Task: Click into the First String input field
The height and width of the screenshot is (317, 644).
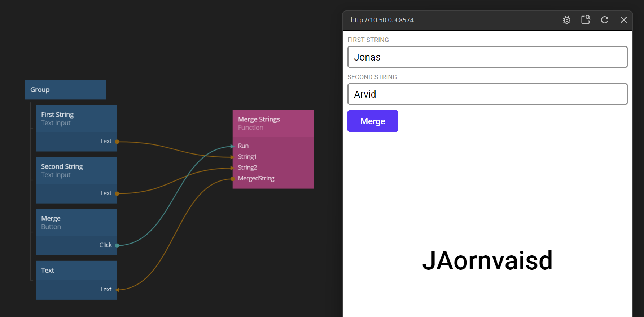Action: coord(487,57)
